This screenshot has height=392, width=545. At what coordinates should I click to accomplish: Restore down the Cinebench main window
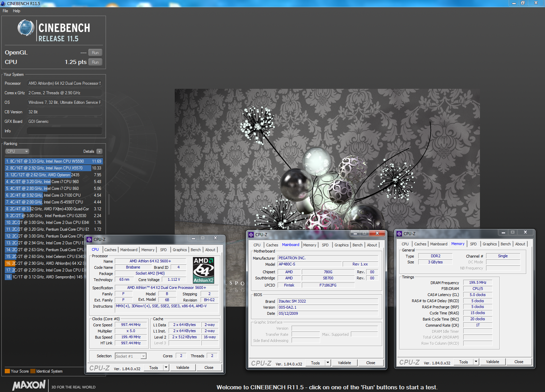pyautogui.click(x=523, y=3)
